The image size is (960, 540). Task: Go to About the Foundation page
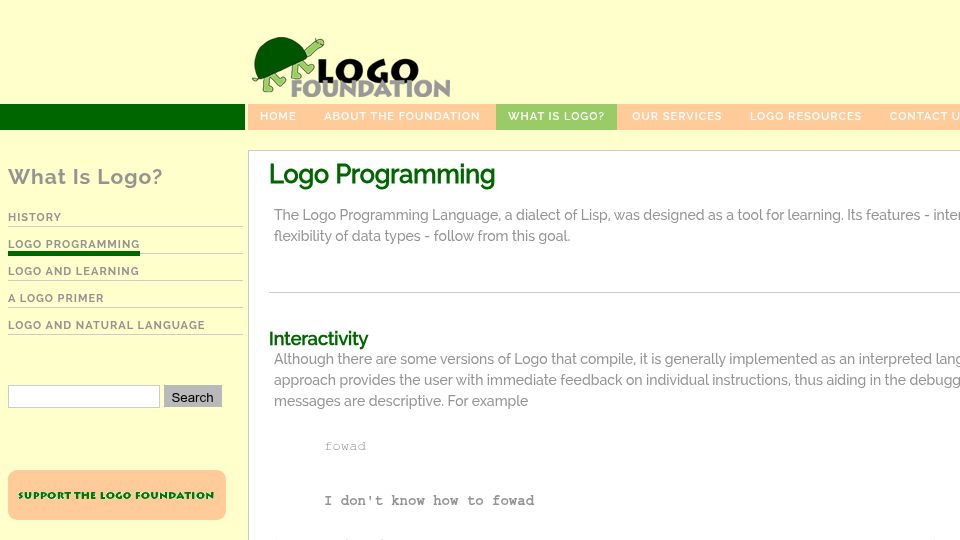pos(402,116)
